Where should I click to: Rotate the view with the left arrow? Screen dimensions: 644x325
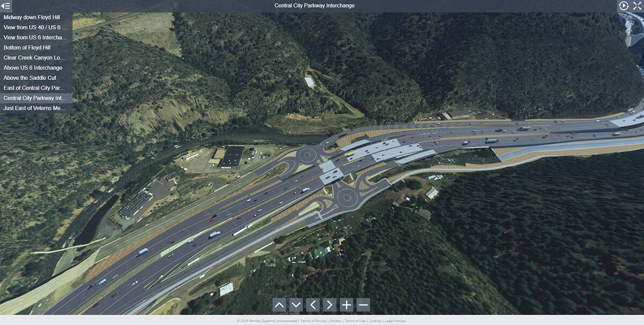[x=313, y=305]
